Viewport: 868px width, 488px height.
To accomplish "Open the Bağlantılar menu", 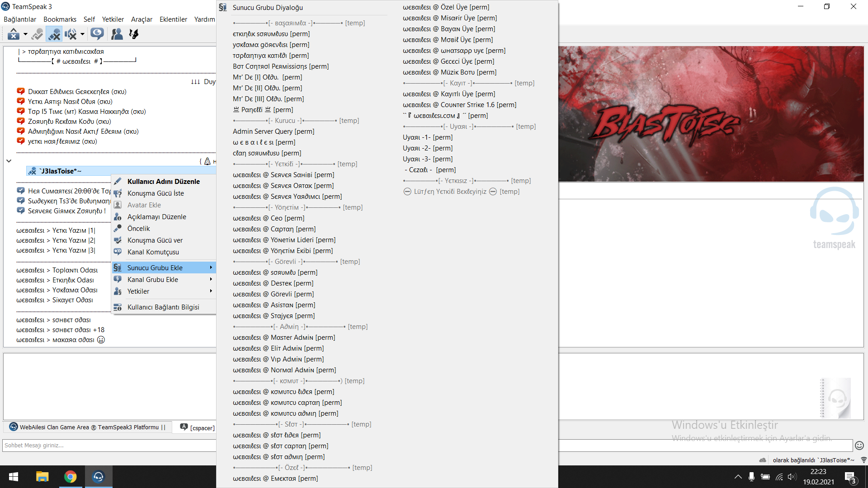I will point(20,19).
